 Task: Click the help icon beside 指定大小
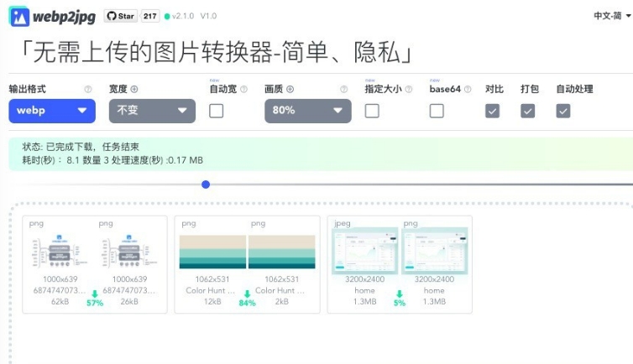point(409,89)
